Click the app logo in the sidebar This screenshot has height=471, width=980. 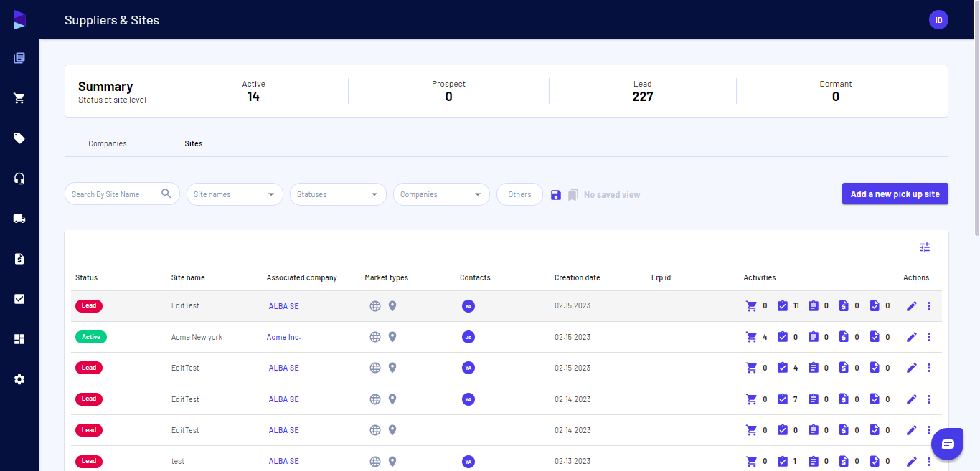(19, 20)
